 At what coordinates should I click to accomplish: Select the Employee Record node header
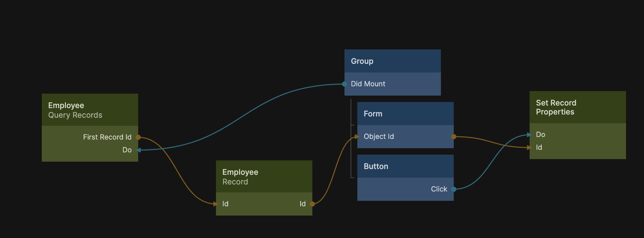point(264,177)
